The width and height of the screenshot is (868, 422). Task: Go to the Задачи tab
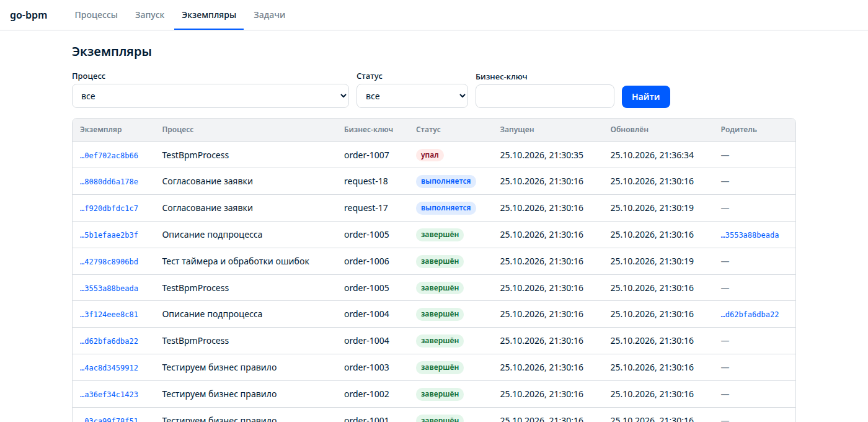coord(270,15)
